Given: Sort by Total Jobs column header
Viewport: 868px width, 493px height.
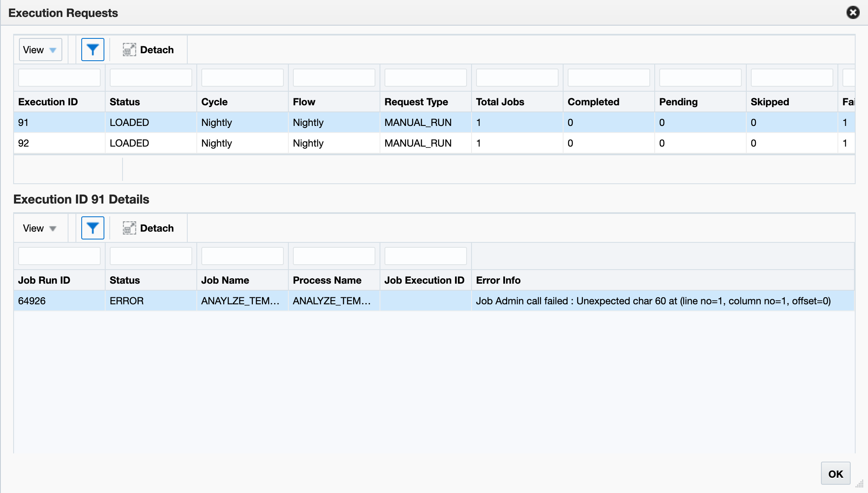Looking at the screenshot, I should coord(500,102).
